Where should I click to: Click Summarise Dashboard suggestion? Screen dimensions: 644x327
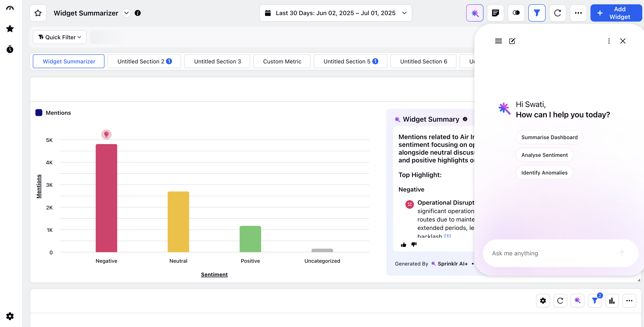point(549,137)
